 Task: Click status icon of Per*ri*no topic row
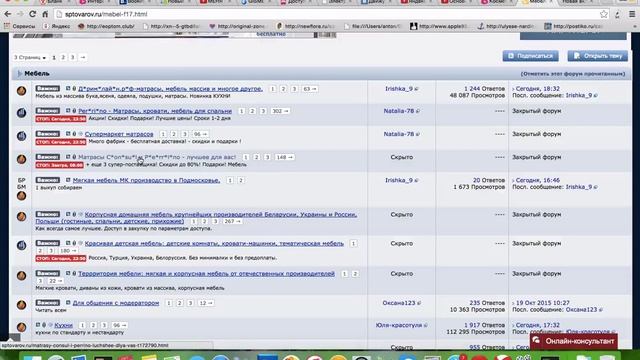pyautogui.click(x=22, y=113)
